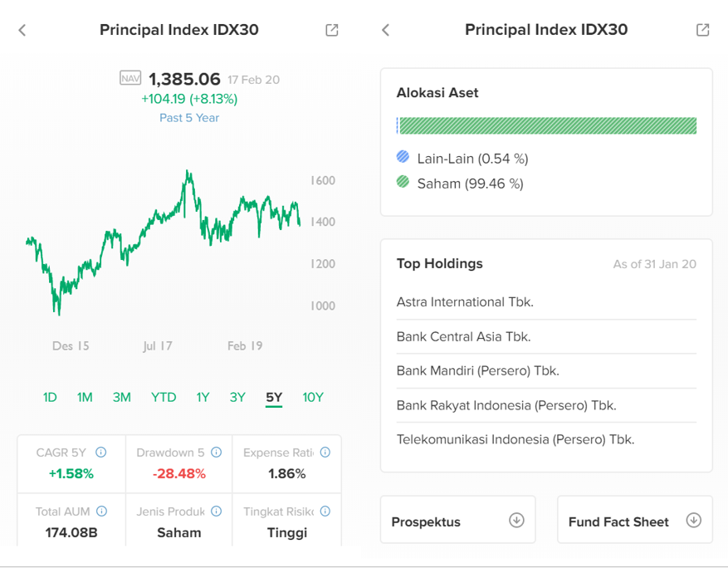The width and height of the screenshot is (728, 568).
Task: Show info for Jenis Produk
Action: [x=217, y=512]
